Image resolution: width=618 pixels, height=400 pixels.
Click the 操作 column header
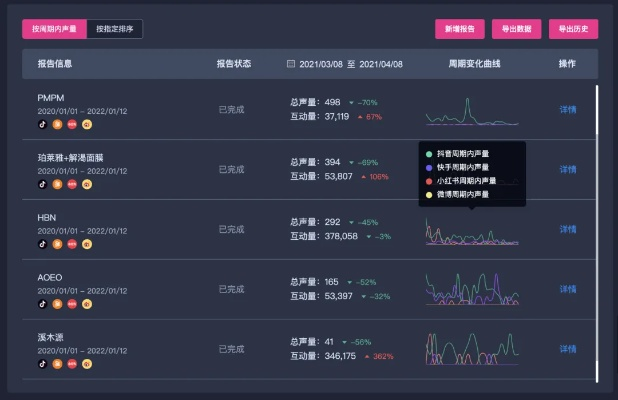[567, 64]
